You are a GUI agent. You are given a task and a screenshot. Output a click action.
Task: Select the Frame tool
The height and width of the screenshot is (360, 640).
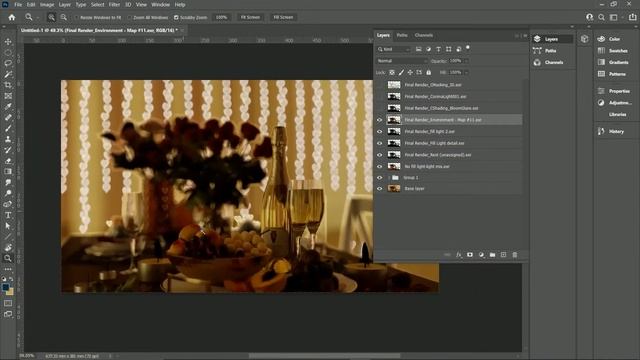pos(8,96)
